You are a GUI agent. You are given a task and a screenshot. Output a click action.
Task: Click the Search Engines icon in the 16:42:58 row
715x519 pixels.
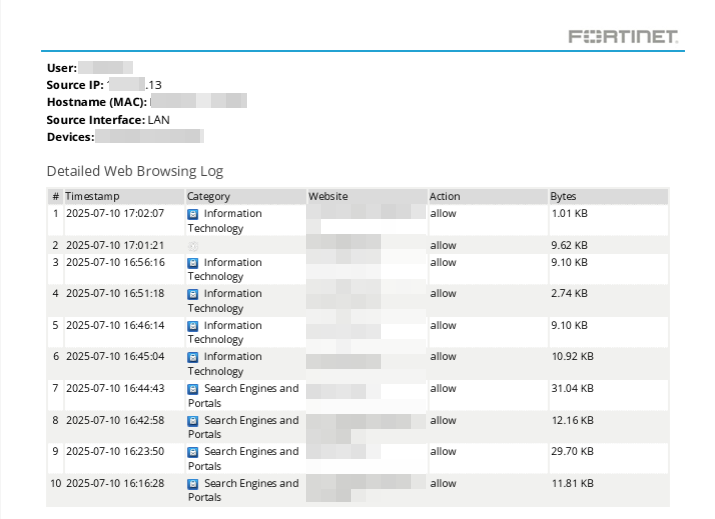[x=193, y=421]
